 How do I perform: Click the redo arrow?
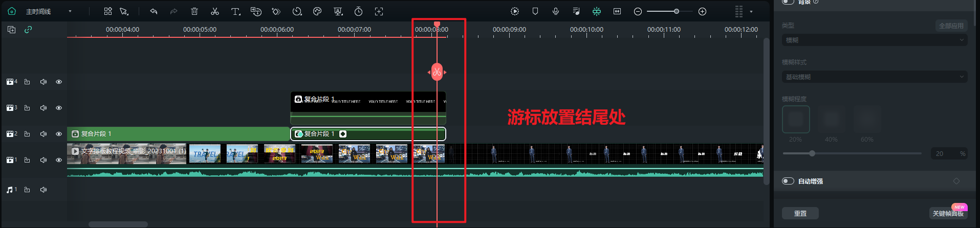point(174,11)
